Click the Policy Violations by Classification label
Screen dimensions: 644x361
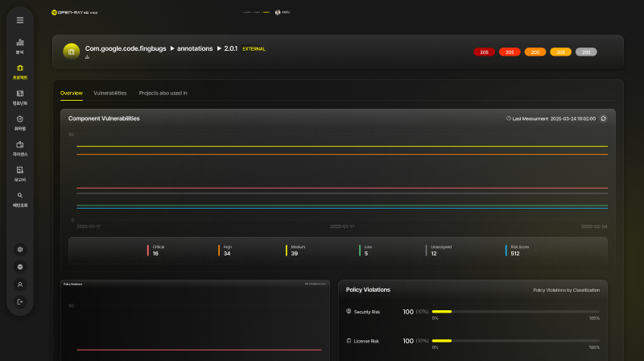click(x=567, y=290)
